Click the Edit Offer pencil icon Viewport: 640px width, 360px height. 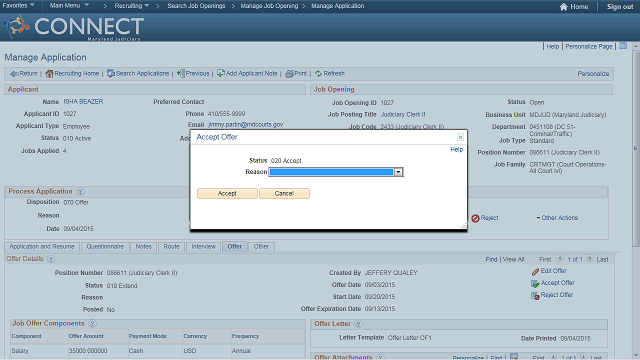coord(535,271)
